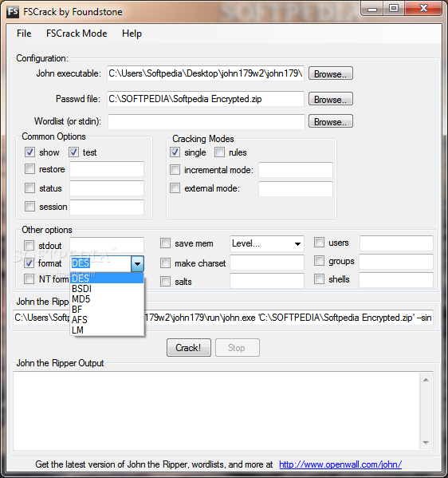This screenshot has width=448, height=478.
Task: Uncheck the single cracking mode
Action: 175,152
